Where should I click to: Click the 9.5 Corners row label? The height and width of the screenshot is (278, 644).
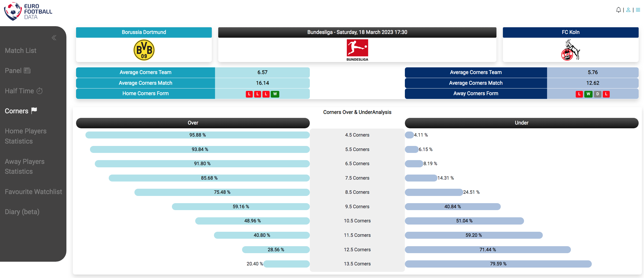pyautogui.click(x=357, y=207)
